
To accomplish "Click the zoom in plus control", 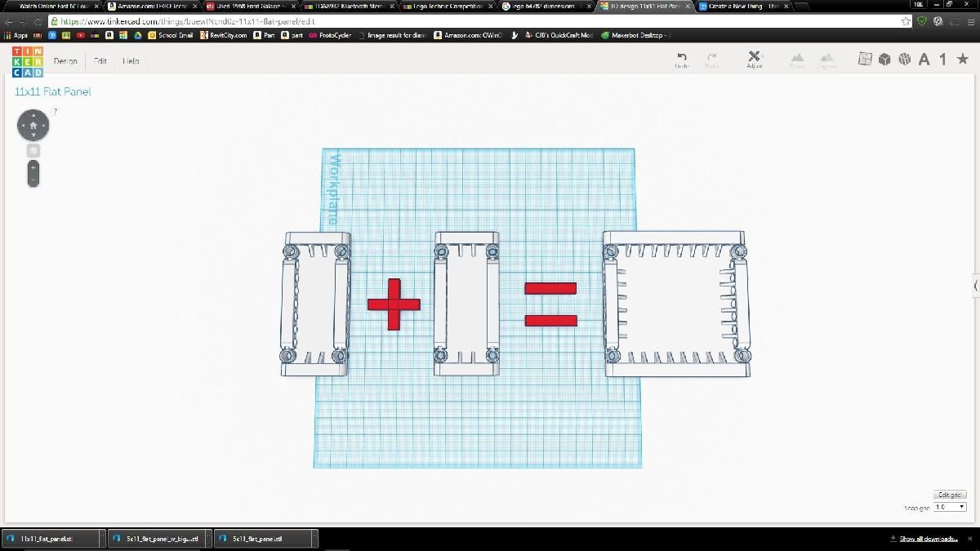I will (33, 166).
